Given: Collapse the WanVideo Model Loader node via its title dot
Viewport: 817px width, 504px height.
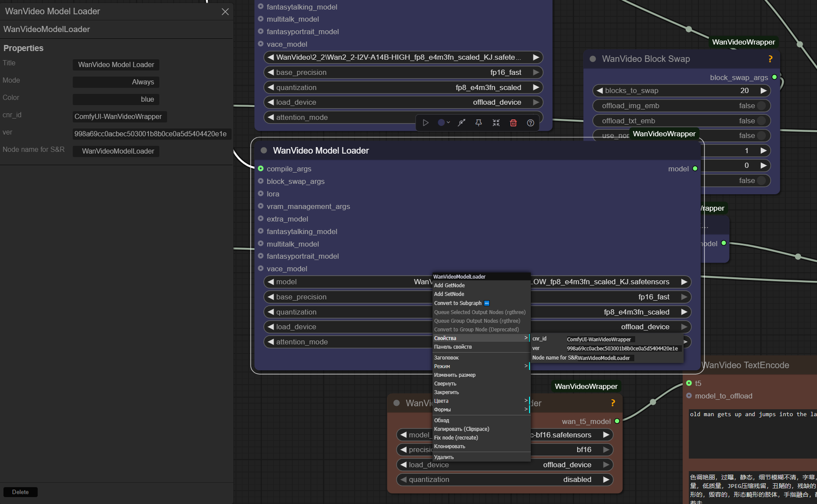Looking at the screenshot, I should (264, 151).
